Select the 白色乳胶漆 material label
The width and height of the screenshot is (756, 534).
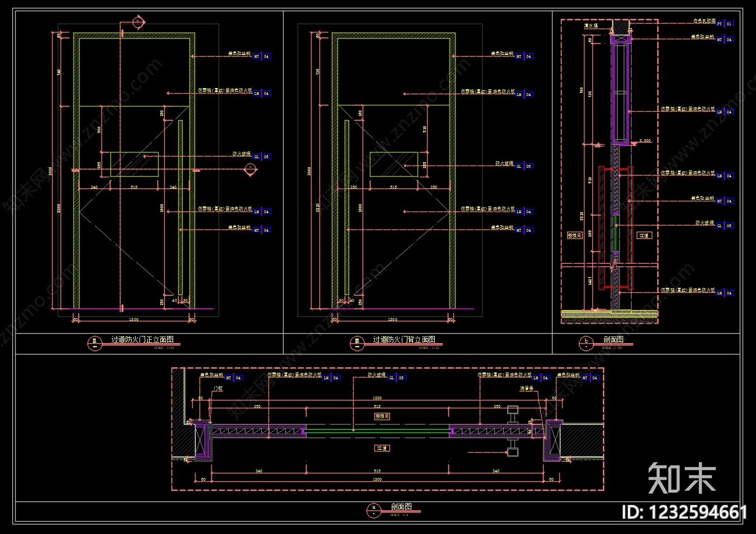[x=704, y=21]
